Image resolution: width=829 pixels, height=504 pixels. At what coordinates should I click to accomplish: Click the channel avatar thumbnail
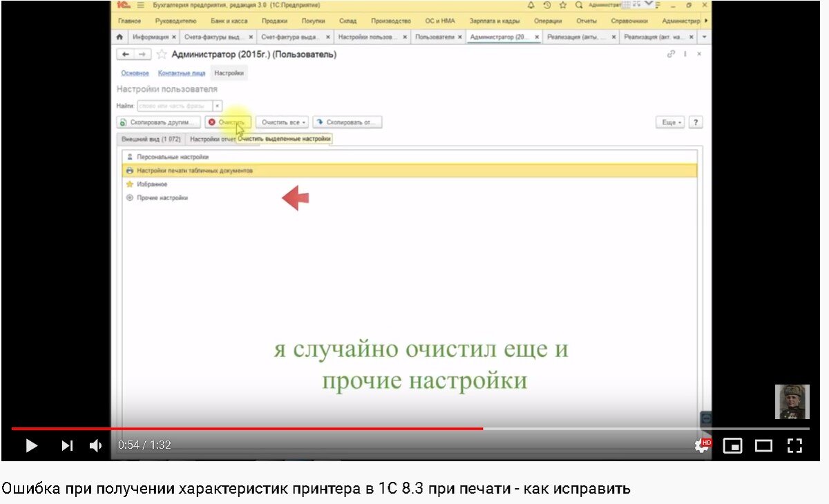tap(792, 402)
